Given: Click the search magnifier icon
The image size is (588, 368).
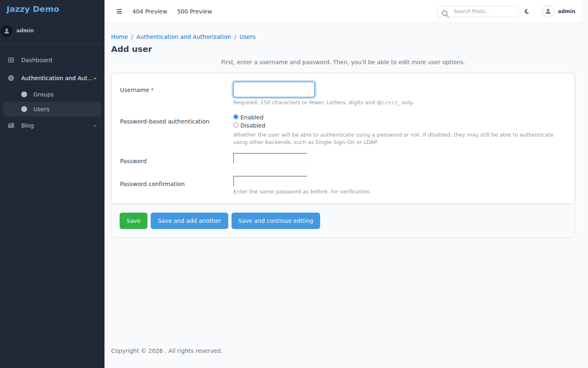Looking at the screenshot, I should tap(445, 13).
